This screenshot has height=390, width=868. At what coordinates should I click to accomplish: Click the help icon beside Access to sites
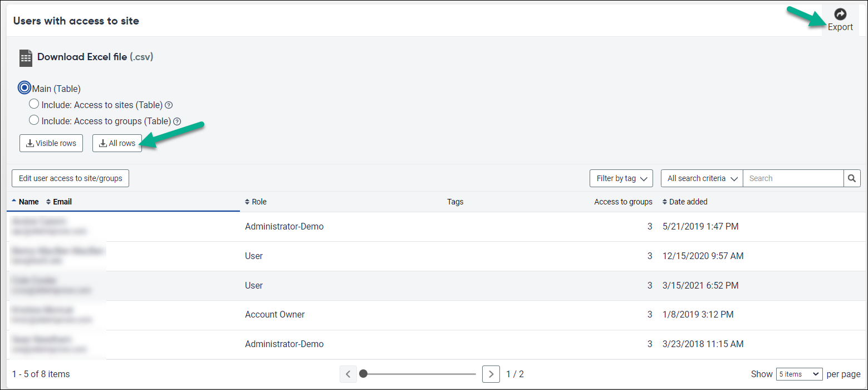[x=169, y=105]
